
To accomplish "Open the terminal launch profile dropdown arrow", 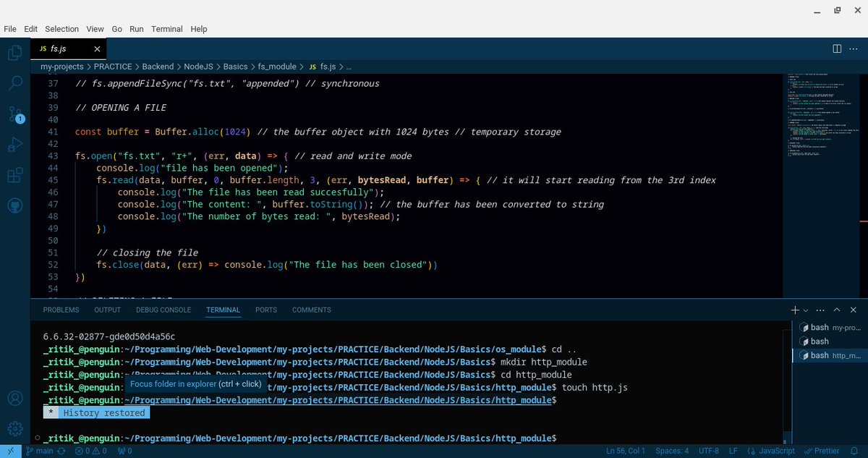I will 805,310.
